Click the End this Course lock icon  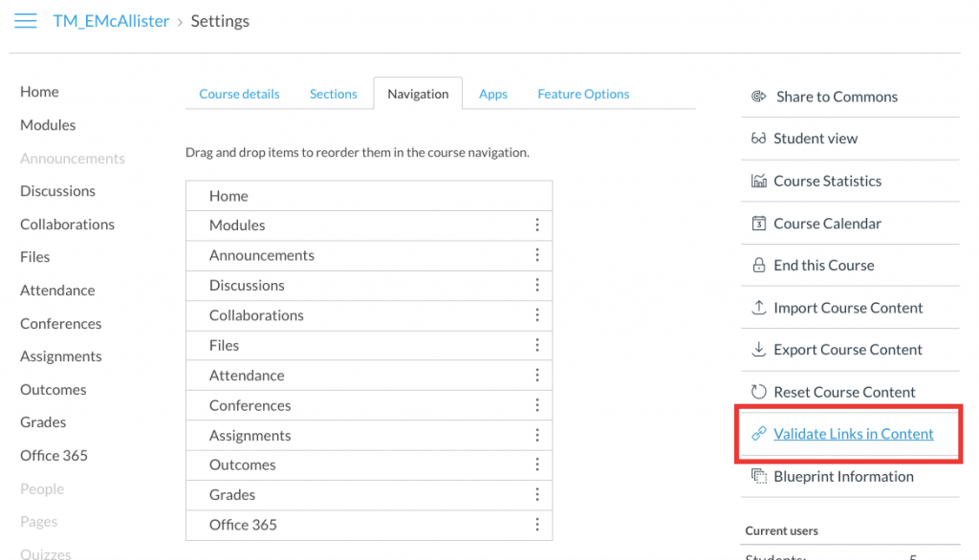[759, 266]
